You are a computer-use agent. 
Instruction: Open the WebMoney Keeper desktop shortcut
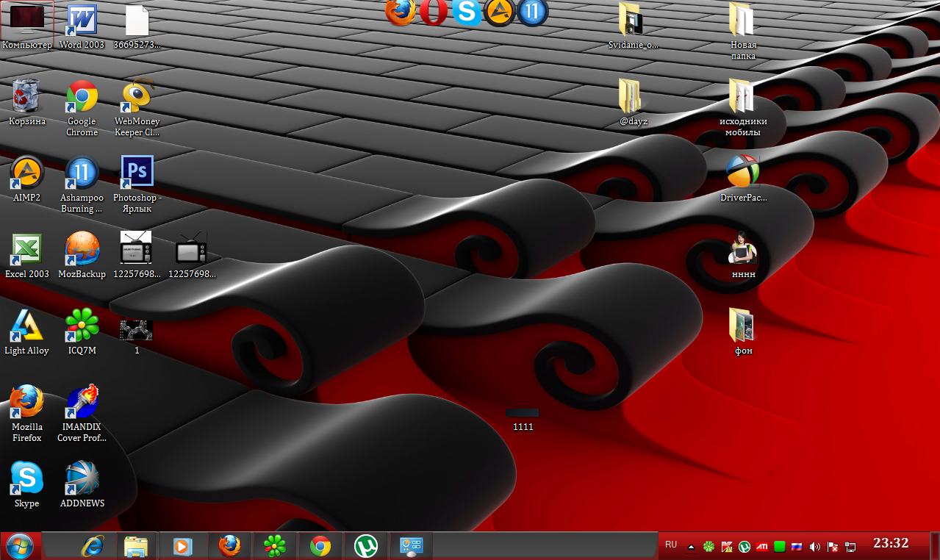[137, 108]
